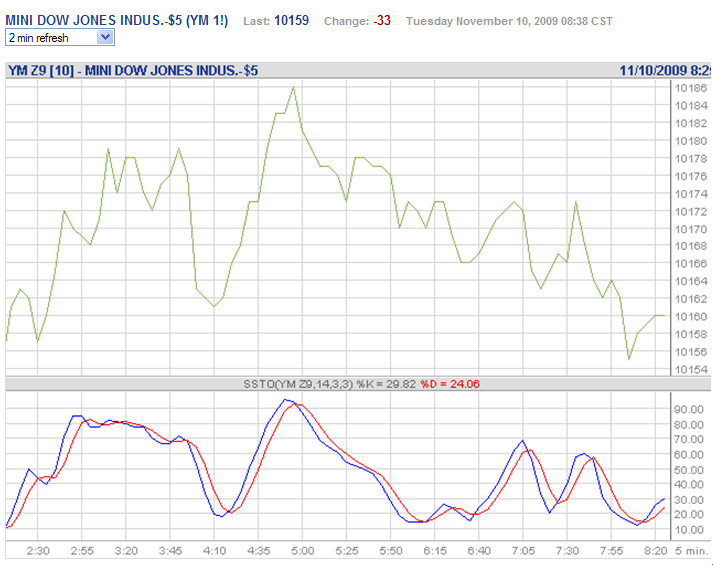Screen dimensions: 713x565
Task: Click the 7:05 time axis label
Action: pos(523,551)
